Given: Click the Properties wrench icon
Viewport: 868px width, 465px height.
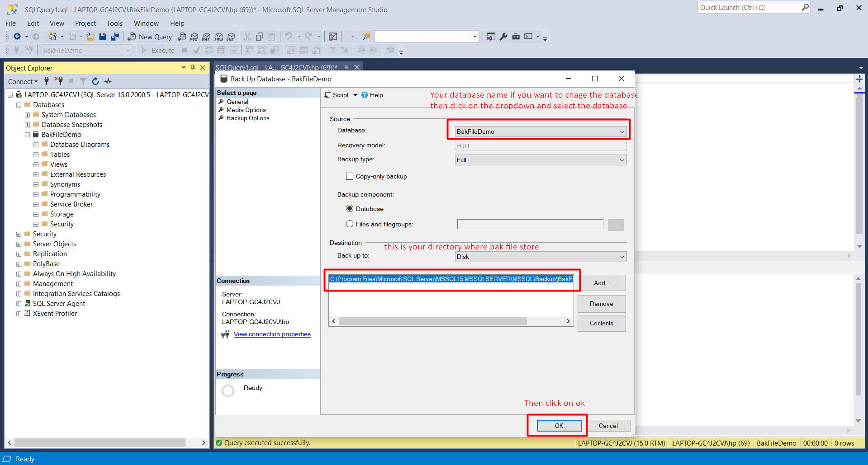Looking at the screenshot, I should (x=503, y=37).
